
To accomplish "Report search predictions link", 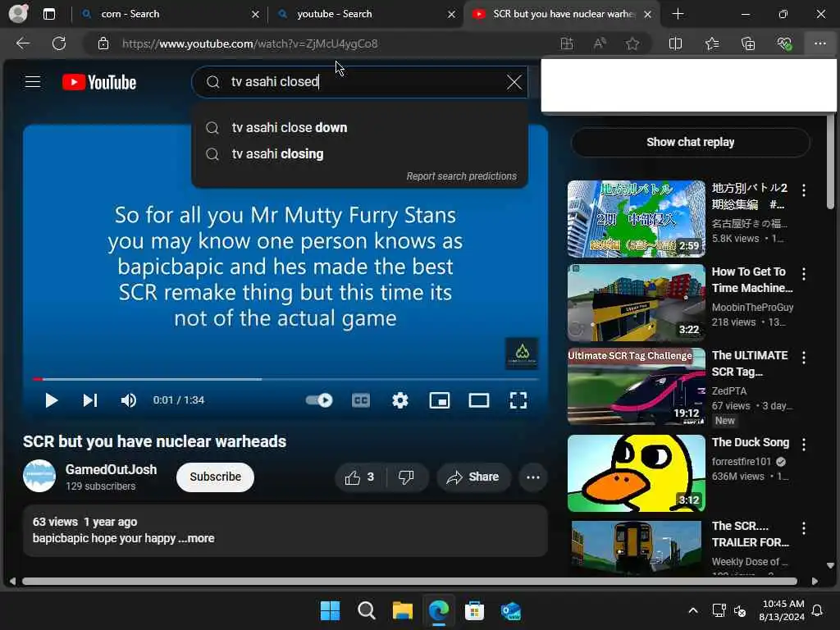I will 461,176.
